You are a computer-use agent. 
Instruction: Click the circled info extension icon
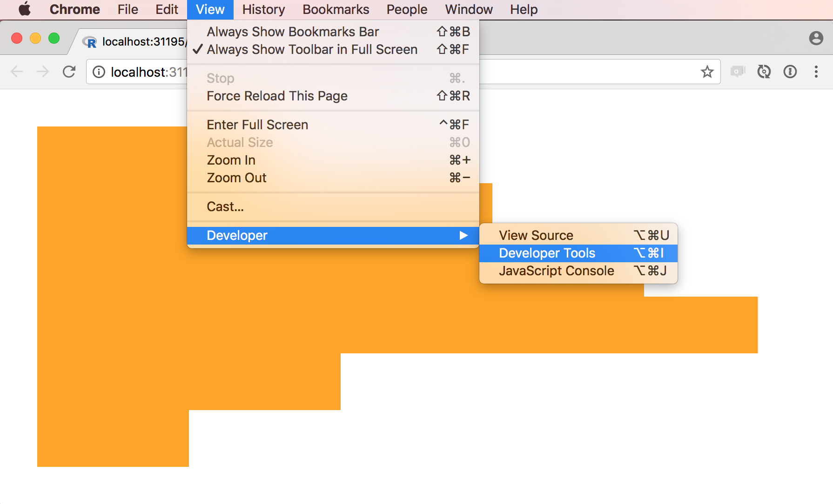coord(790,72)
